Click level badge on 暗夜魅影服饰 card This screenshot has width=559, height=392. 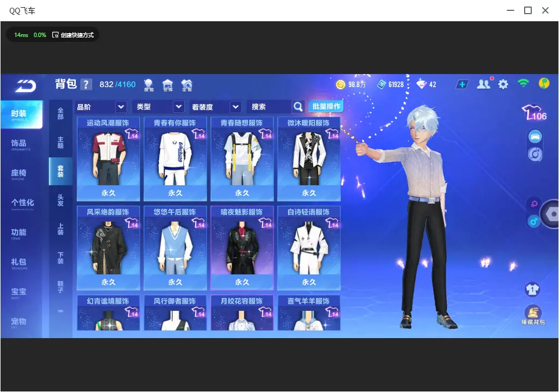[265, 223]
